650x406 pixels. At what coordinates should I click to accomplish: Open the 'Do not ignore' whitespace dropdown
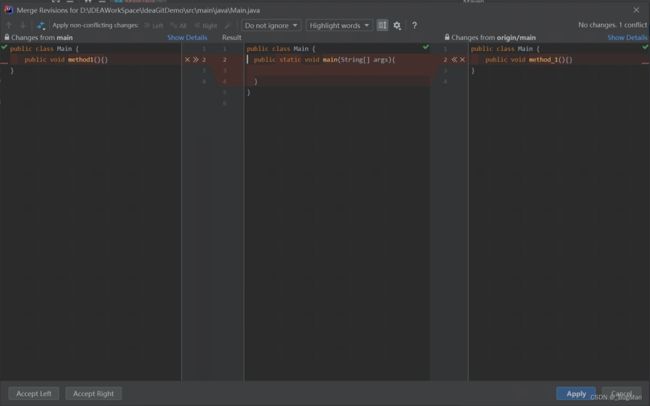[x=271, y=26]
